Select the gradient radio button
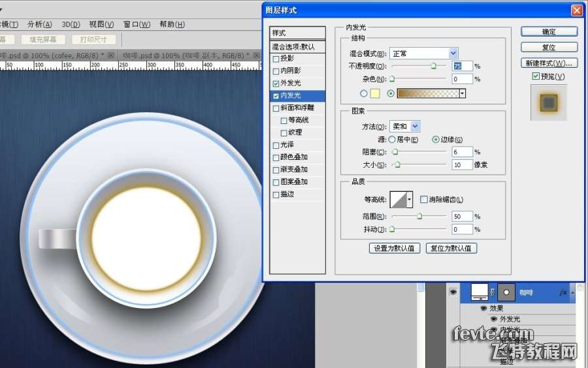 tap(391, 93)
